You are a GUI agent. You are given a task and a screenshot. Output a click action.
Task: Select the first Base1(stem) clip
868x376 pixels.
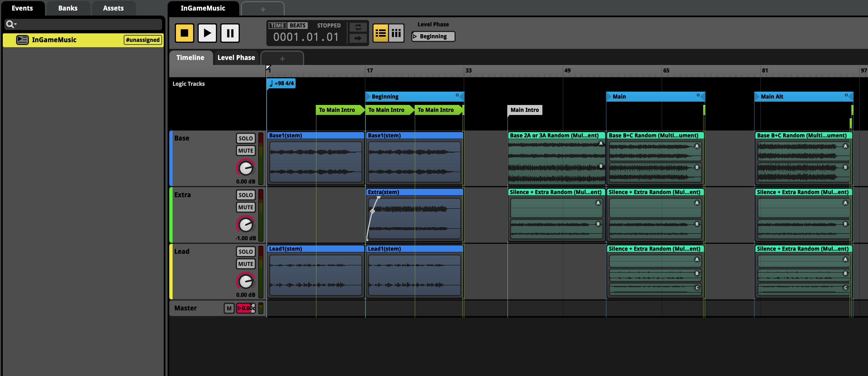tap(316, 158)
